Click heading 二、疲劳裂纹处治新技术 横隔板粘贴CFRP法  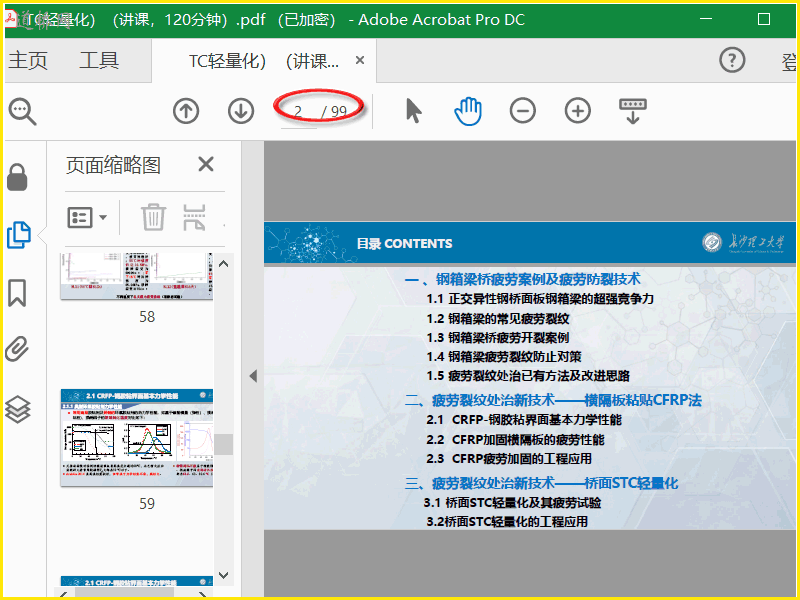click(x=553, y=400)
